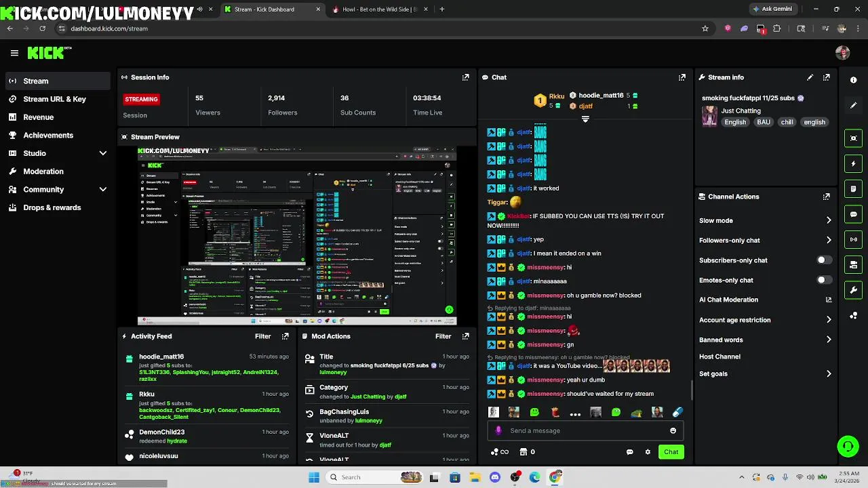Image resolution: width=868 pixels, height=488 pixels.
Task: Toggle the broadcast signal widget icon
Action: click(853, 239)
